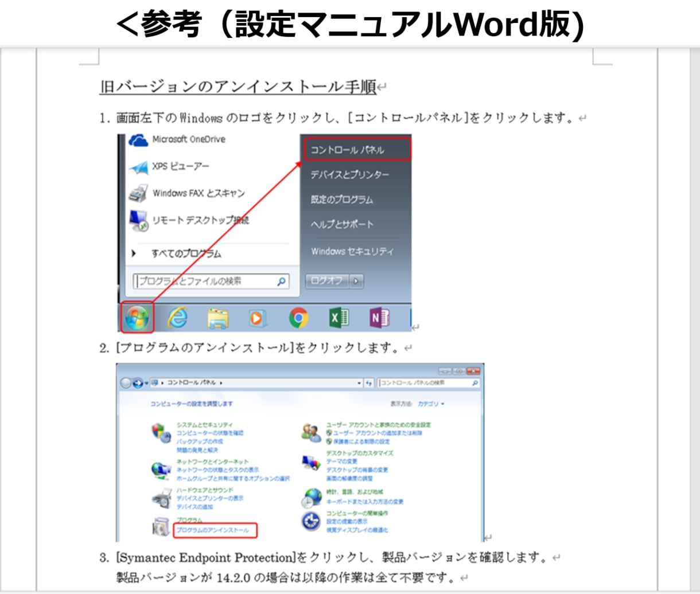Click the ユーザー アカウント people icon
700x594 pixels.
point(311,433)
